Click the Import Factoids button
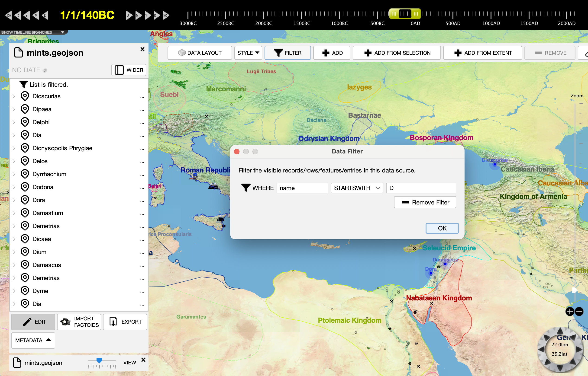This screenshot has height=376, width=588. [x=79, y=322]
